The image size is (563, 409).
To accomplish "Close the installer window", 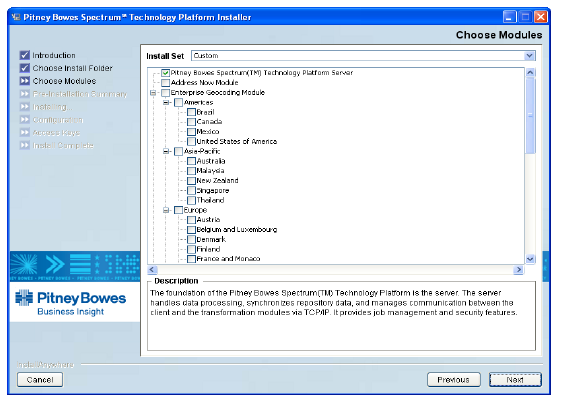I will point(541,17).
